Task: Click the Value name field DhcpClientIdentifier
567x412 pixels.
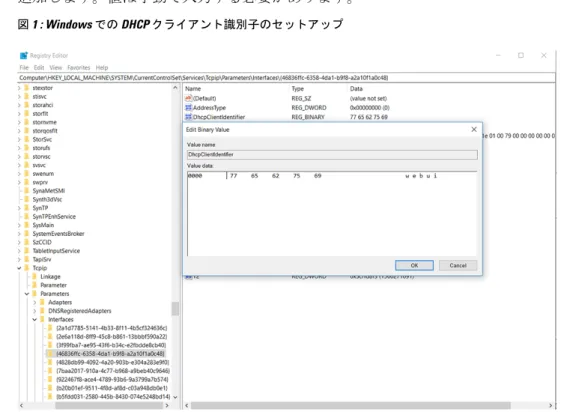Action: click(332, 154)
